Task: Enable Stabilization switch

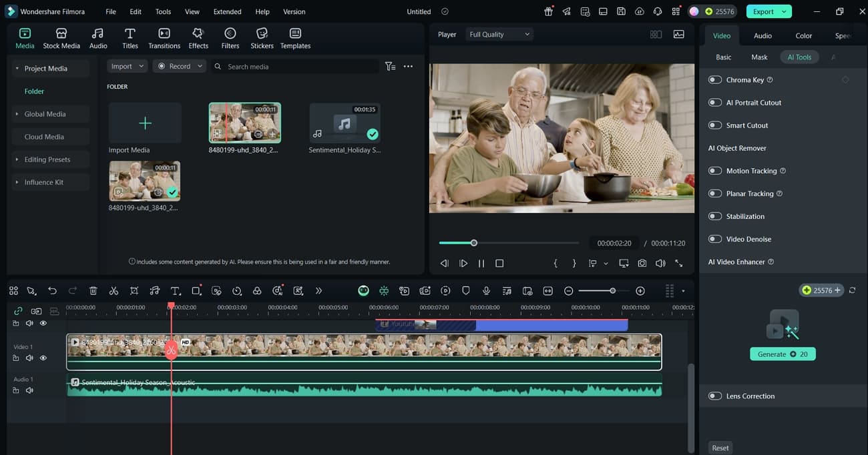Action: pyautogui.click(x=715, y=216)
